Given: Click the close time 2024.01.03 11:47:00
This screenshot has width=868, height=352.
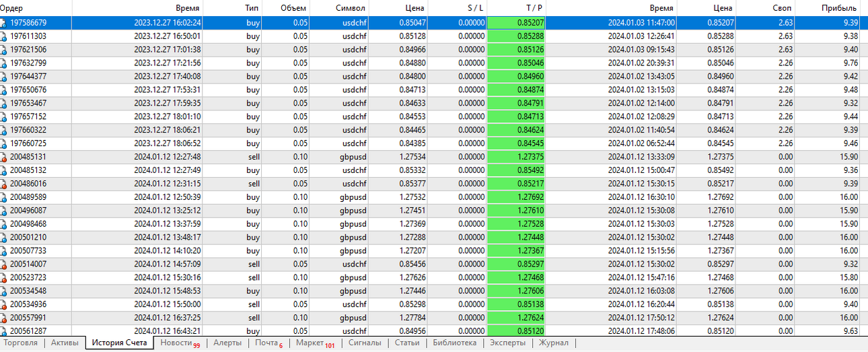Looking at the screenshot, I should pos(641,23).
